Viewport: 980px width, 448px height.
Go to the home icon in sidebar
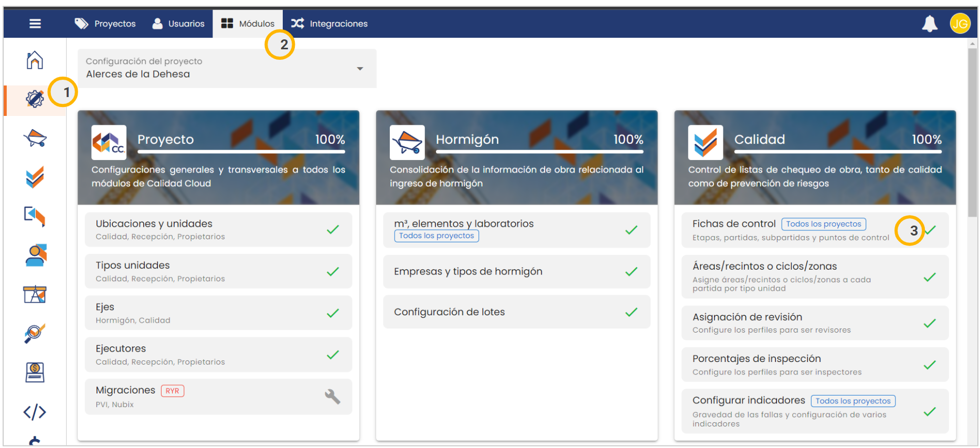(35, 60)
